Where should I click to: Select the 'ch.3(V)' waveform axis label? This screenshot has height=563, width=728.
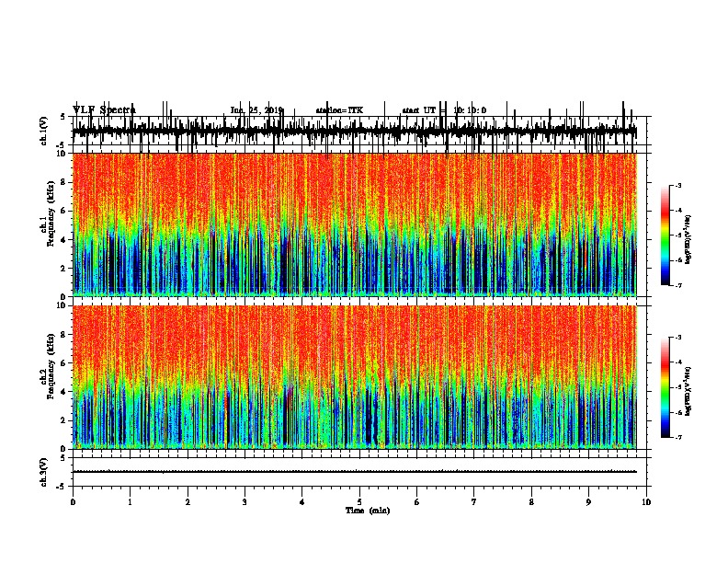[x=43, y=472]
